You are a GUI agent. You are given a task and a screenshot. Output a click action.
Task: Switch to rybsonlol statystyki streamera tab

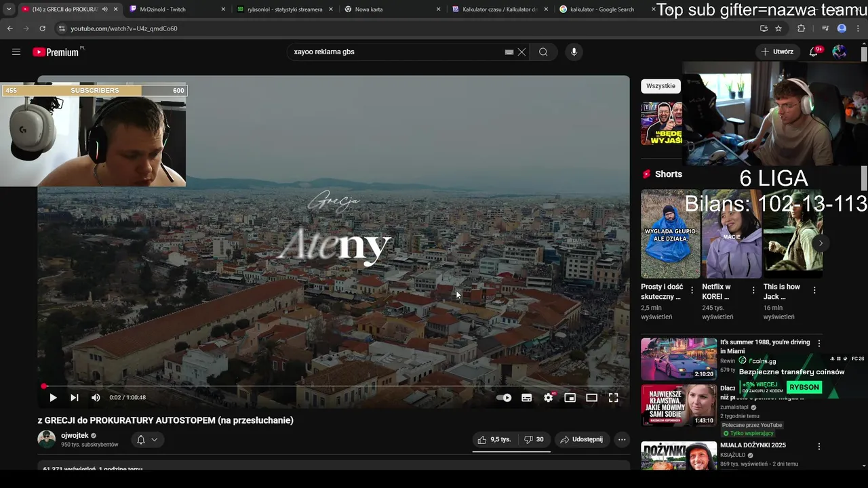pyautogui.click(x=285, y=9)
